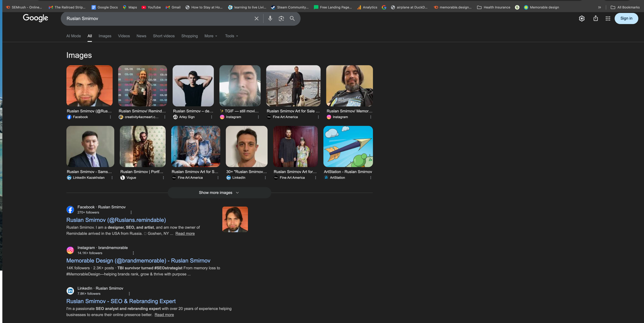Submit search with the magnifier icon
Screen dimensions: 644x323
[292, 19]
